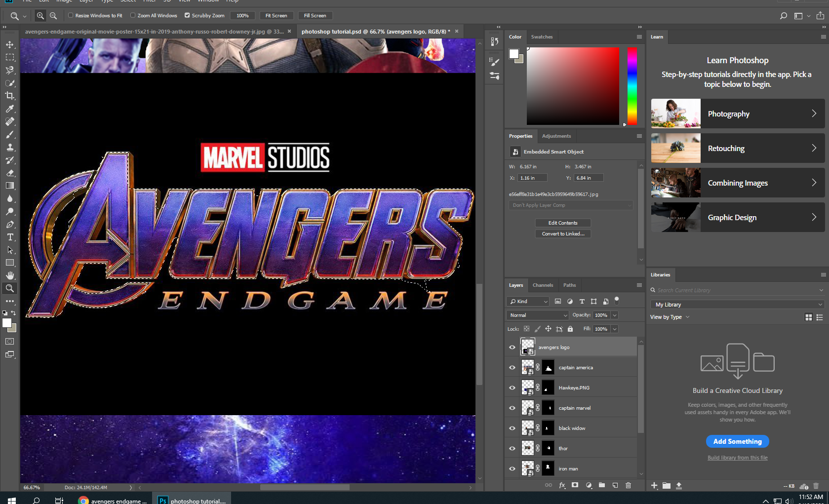Screen dimensions: 829x504
Task: Select the Hand tool
Action: [x=10, y=275]
